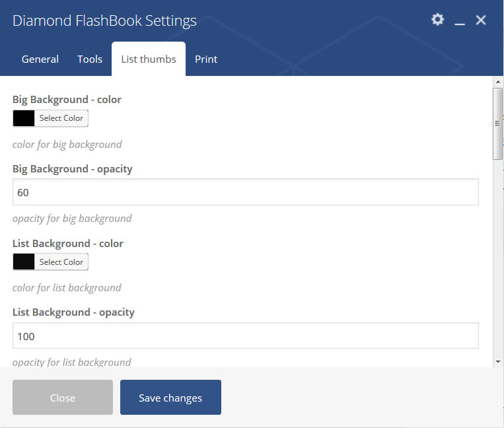Click the 'Big Background - color' label
Viewport: 504px width, 428px height.
pos(67,100)
